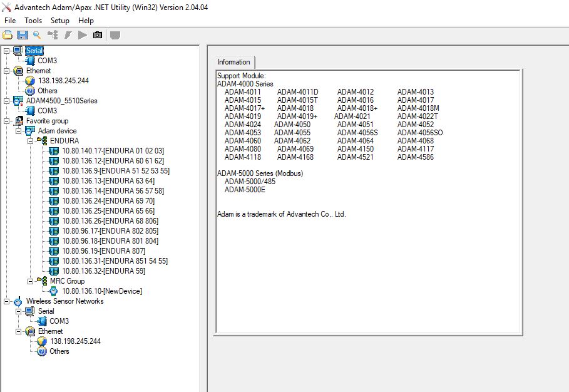This screenshot has width=569, height=392.
Task: Click module icon for 10.80.140.17 ENDURA 01 02 03
Action: tap(54, 151)
